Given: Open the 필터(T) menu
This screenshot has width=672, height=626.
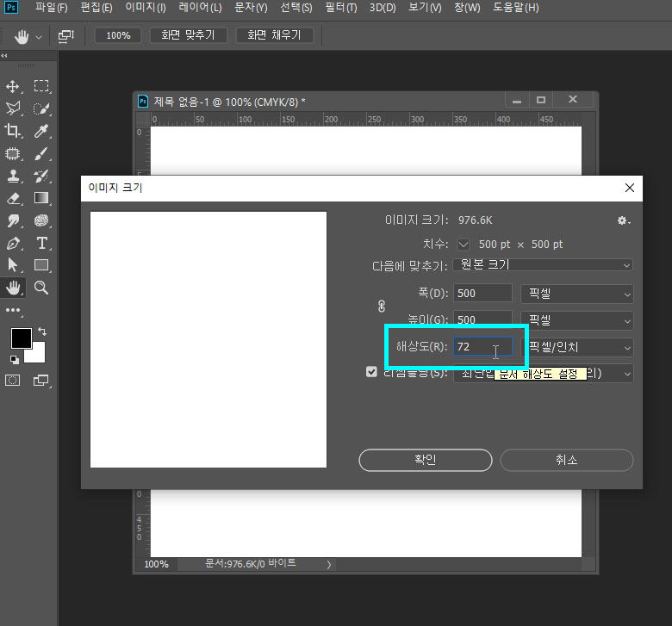Looking at the screenshot, I should (x=341, y=8).
